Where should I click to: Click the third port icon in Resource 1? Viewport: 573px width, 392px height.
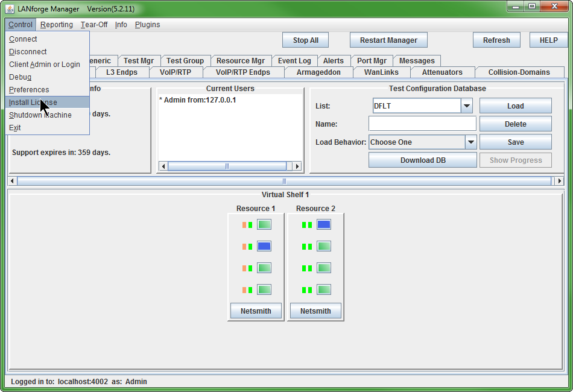point(264,268)
